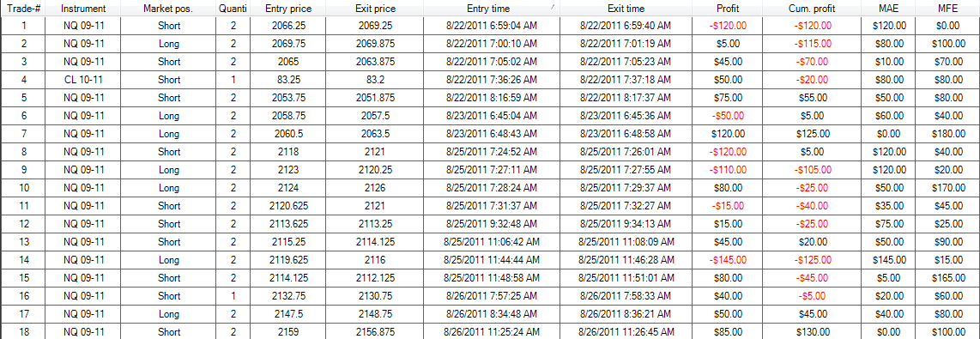Click the sort arrow in Entry time header

coord(553,6)
